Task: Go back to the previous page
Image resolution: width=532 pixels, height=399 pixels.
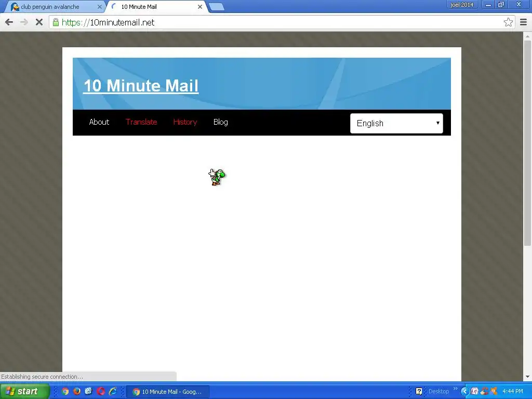Action: [x=9, y=22]
